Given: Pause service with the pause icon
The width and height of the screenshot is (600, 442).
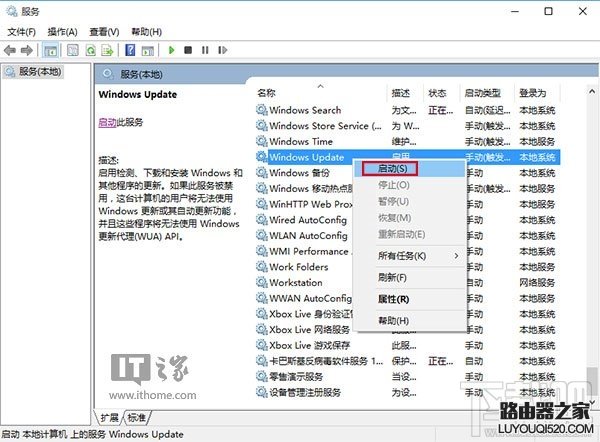Looking at the screenshot, I should [205, 50].
